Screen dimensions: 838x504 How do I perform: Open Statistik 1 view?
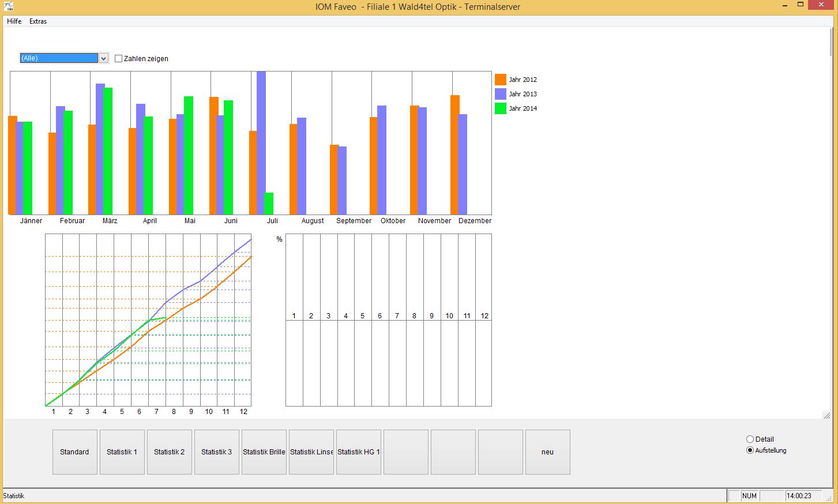point(122,452)
